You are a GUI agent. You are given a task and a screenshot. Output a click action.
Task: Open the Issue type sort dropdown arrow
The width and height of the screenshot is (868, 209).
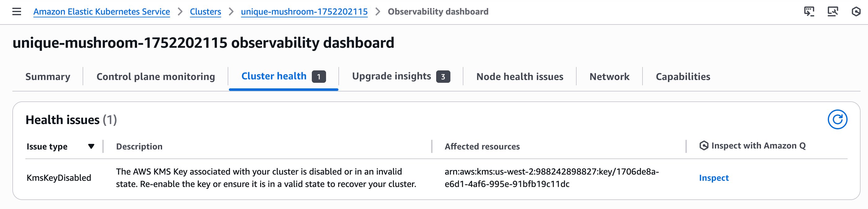click(x=91, y=147)
